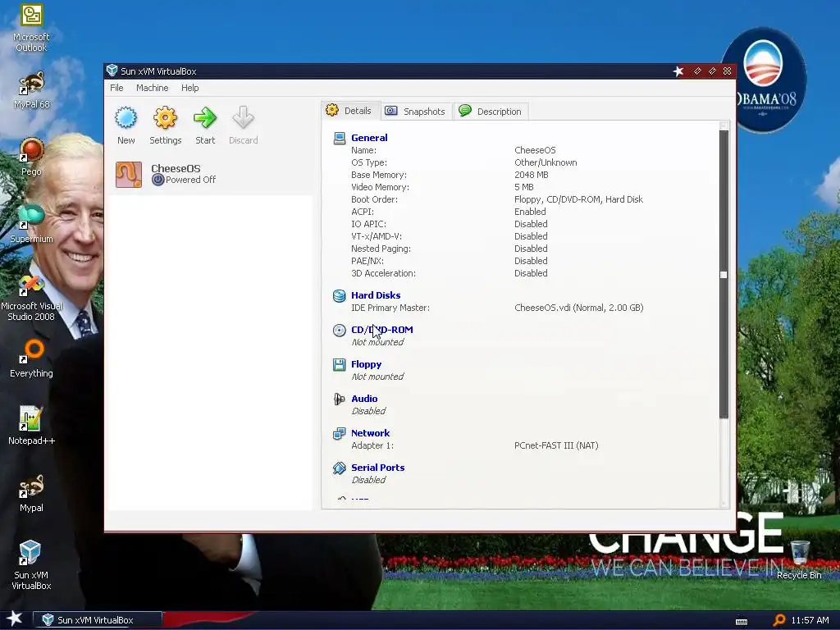Open Pego desktop shortcut
The width and height of the screenshot is (840, 630).
[x=31, y=157]
